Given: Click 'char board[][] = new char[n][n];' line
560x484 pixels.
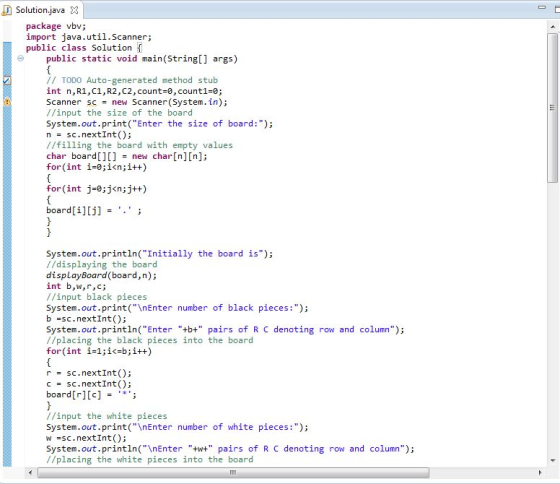Looking at the screenshot, I should [x=127, y=156].
